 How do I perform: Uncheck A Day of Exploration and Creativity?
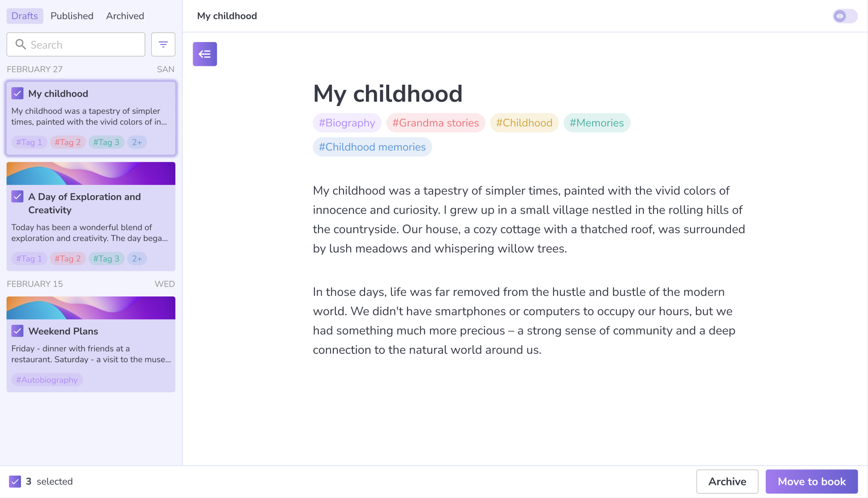tap(17, 196)
